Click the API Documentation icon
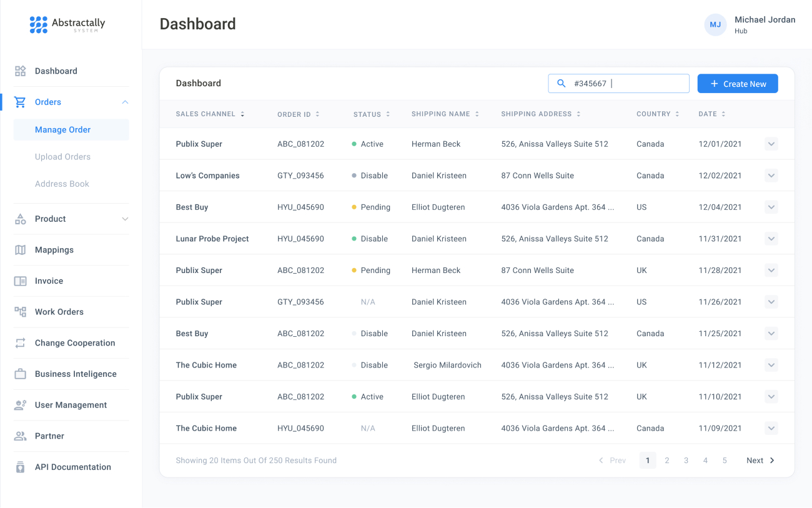Viewport: 812px width, 508px height. pos(21,467)
